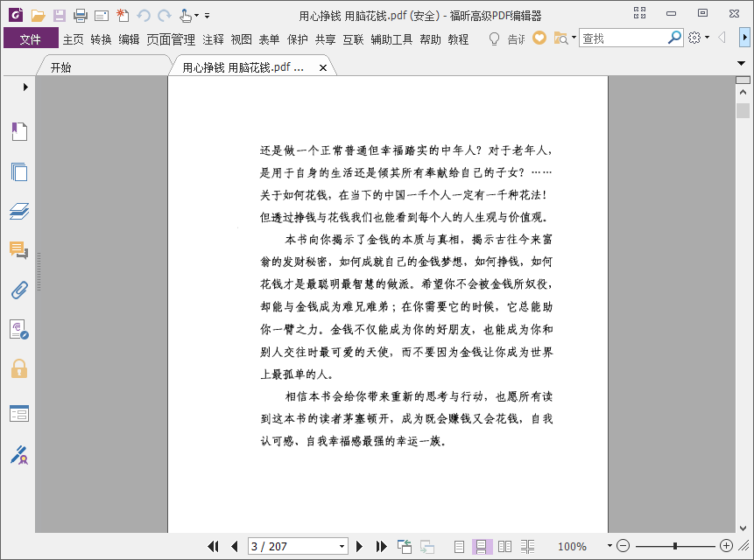Image resolution: width=754 pixels, height=560 pixels.
Task: Click the vertical scrollbar thumb
Action: tap(743, 110)
